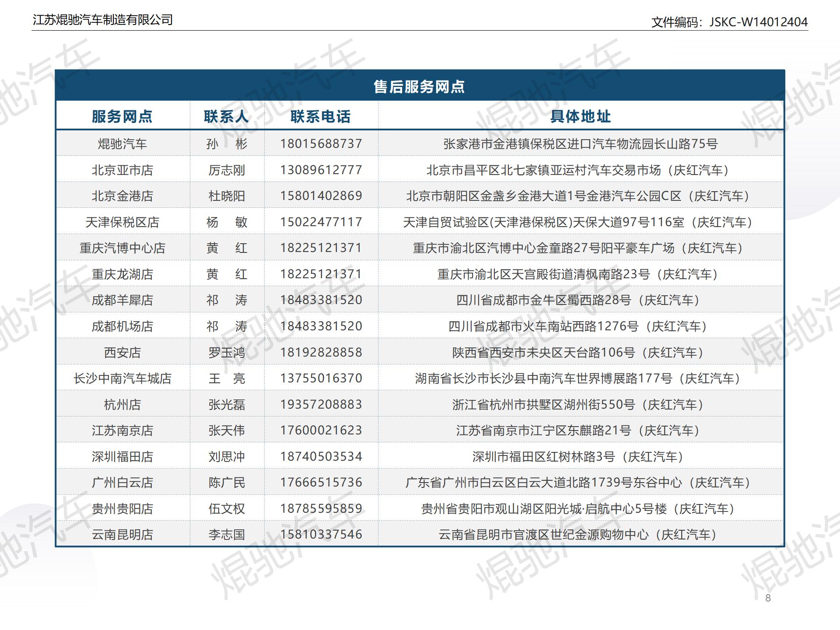Image resolution: width=840 pixels, height=630 pixels.
Task: Select the file code JSKC-W14012404 text
Action: (x=758, y=22)
